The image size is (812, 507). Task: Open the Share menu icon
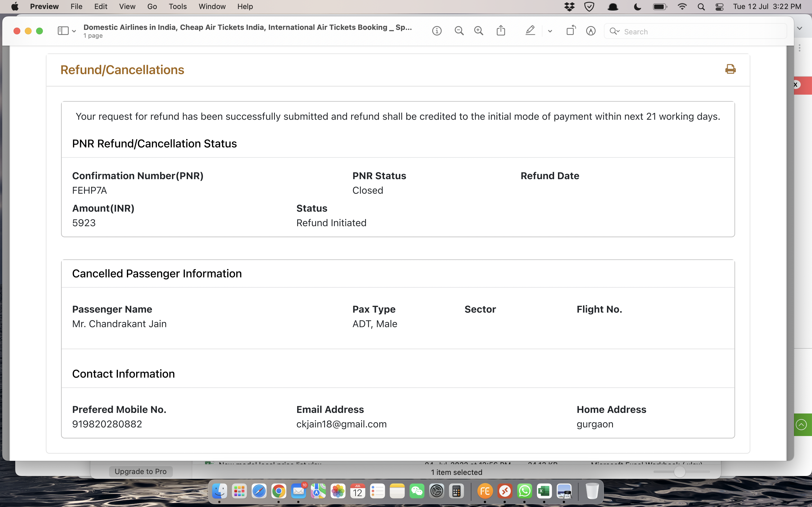click(x=501, y=31)
